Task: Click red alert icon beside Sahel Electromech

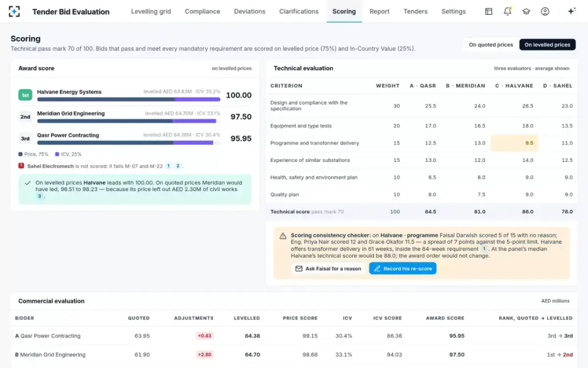Action: point(21,166)
